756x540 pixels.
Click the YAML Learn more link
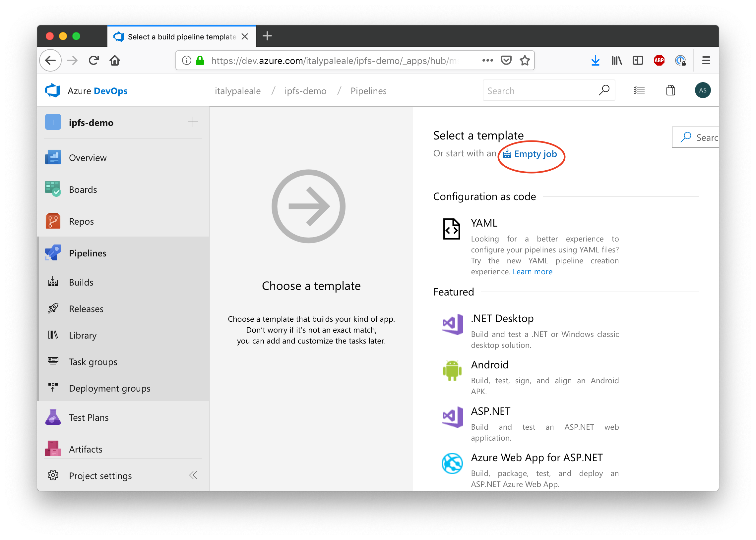(x=533, y=272)
